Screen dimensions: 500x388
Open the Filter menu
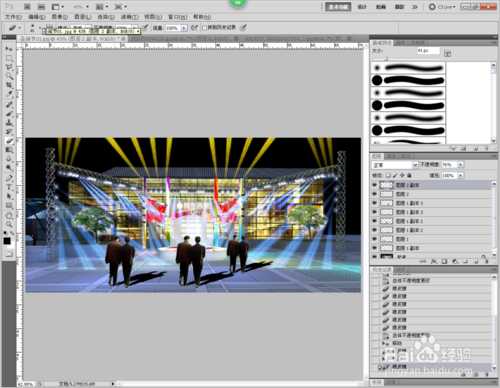click(129, 17)
